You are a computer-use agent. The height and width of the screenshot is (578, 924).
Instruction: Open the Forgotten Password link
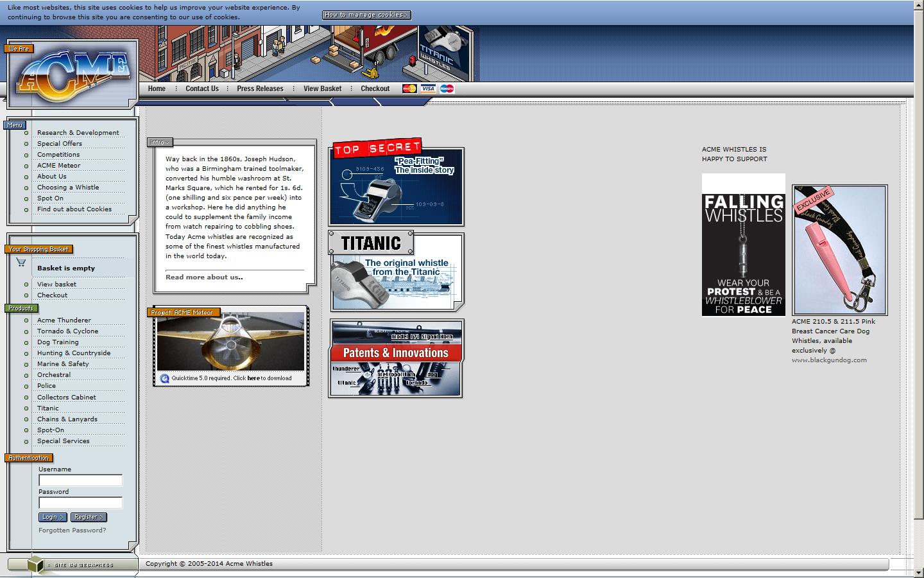tap(72, 530)
